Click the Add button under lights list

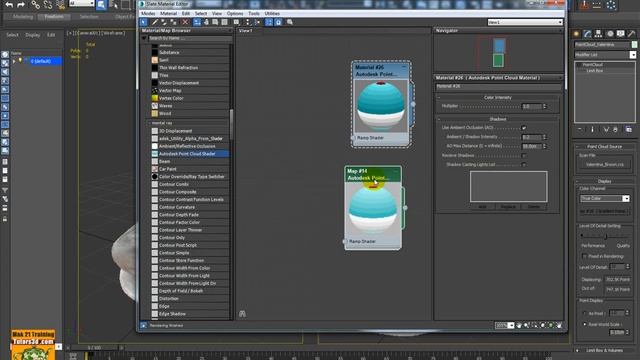click(482, 207)
